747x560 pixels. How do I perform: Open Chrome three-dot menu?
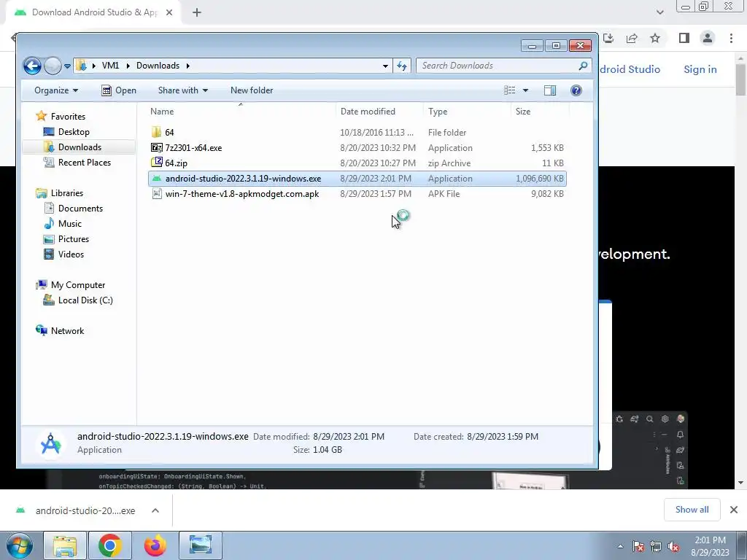[x=731, y=38]
